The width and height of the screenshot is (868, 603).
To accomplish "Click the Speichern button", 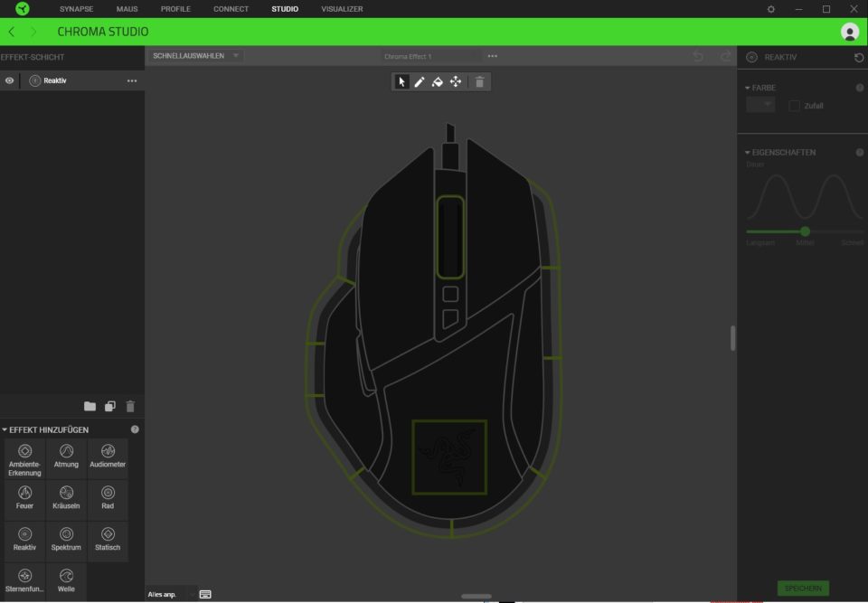I will pyautogui.click(x=802, y=589).
